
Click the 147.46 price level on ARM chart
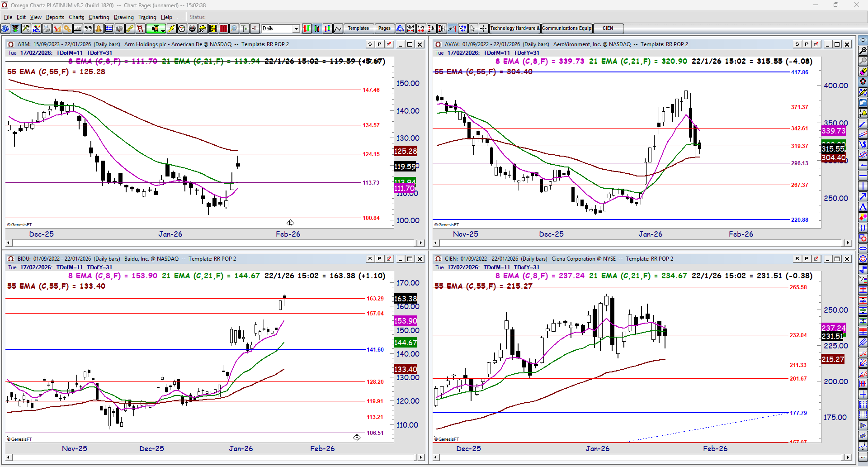tap(371, 90)
